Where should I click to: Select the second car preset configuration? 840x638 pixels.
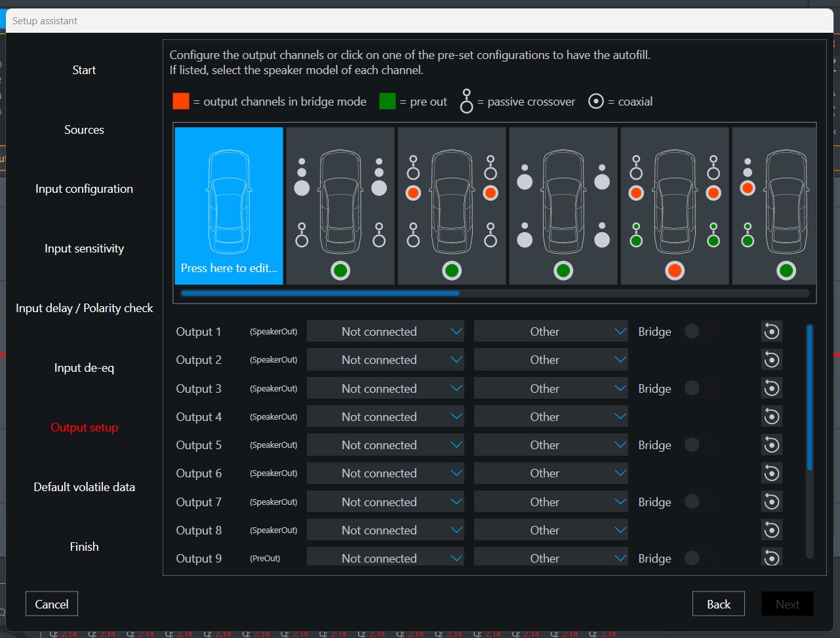[x=340, y=206]
